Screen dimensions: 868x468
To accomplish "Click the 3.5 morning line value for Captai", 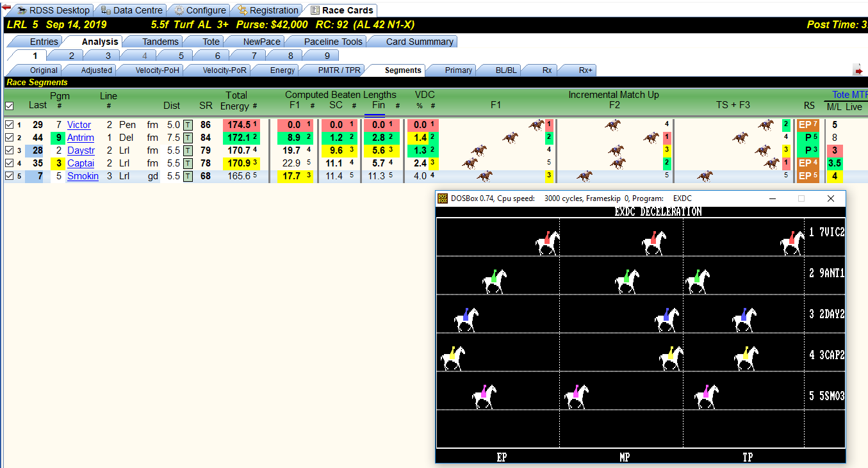I will tap(835, 163).
